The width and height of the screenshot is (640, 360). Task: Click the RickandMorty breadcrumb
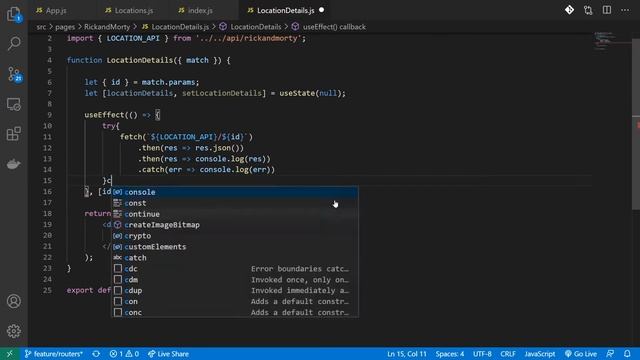click(x=107, y=27)
